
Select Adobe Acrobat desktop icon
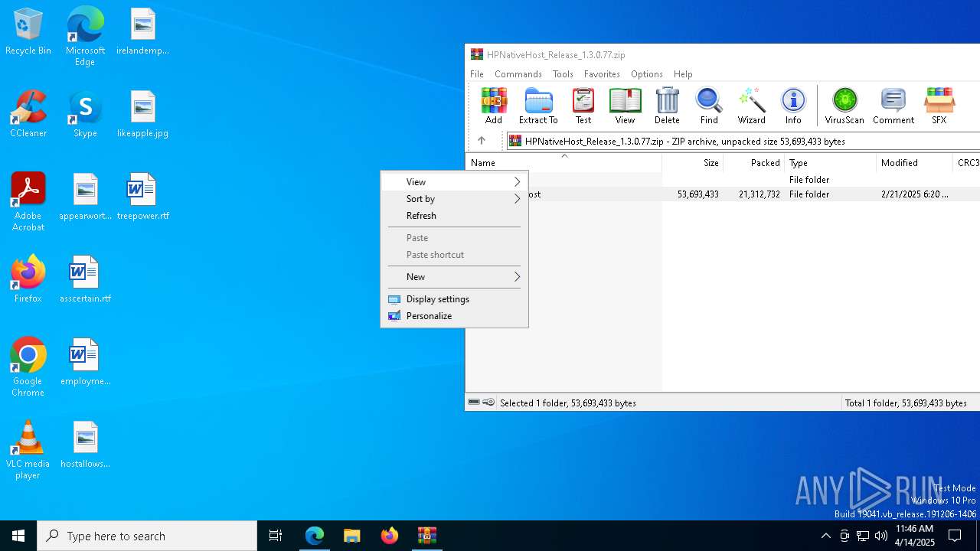[x=28, y=202]
